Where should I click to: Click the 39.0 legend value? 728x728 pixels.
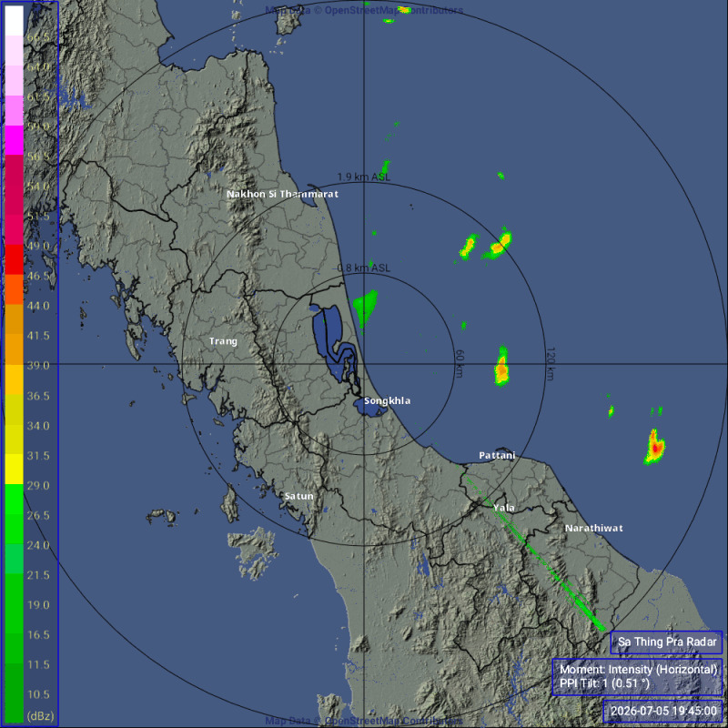pos(38,366)
